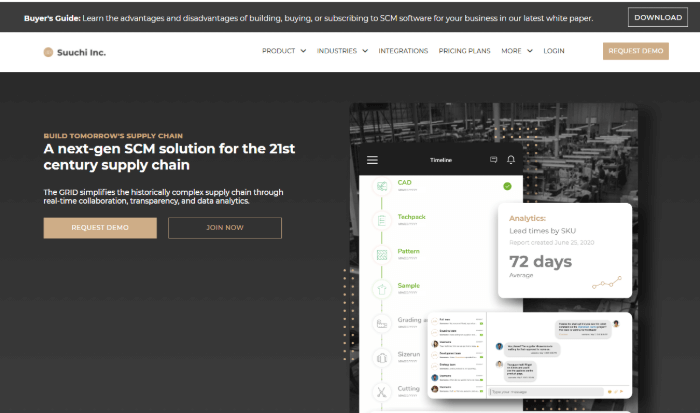
Task: Click the Analytics card heading
Action: tap(527, 218)
